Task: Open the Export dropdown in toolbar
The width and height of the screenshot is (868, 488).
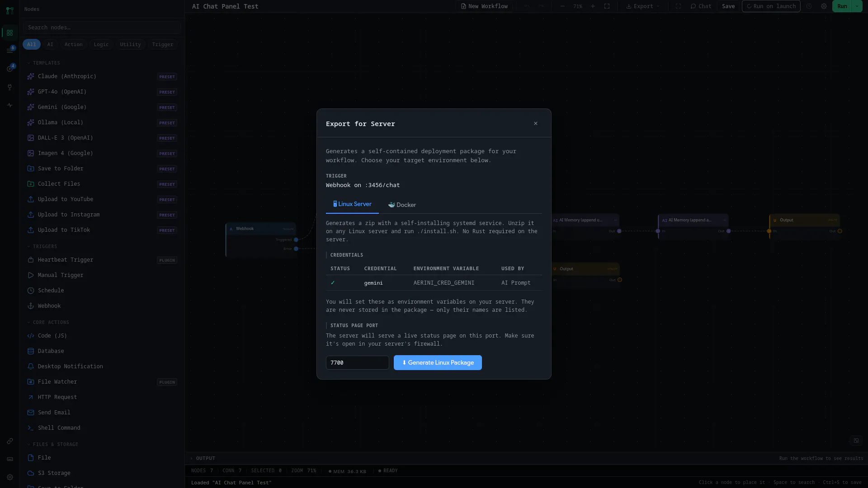Action: point(643,6)
